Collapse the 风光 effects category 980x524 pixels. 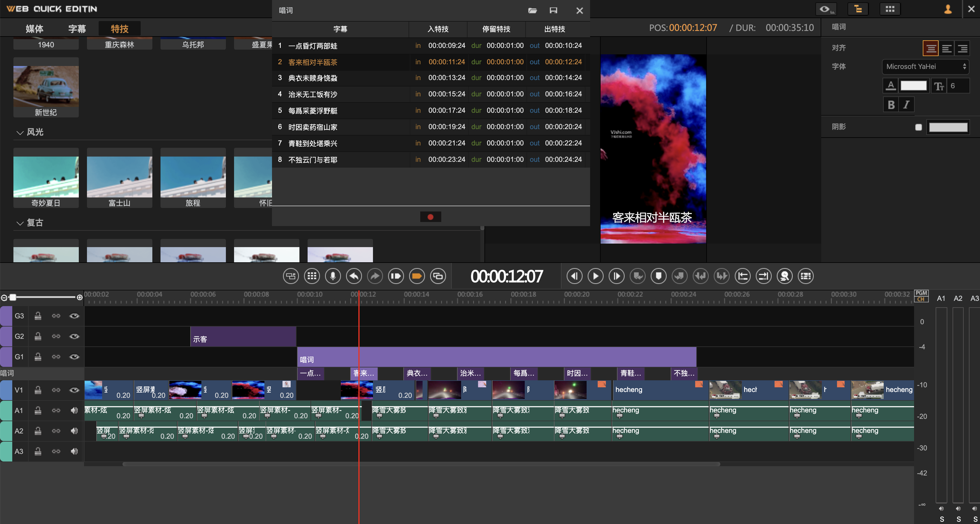click(20, 133)
